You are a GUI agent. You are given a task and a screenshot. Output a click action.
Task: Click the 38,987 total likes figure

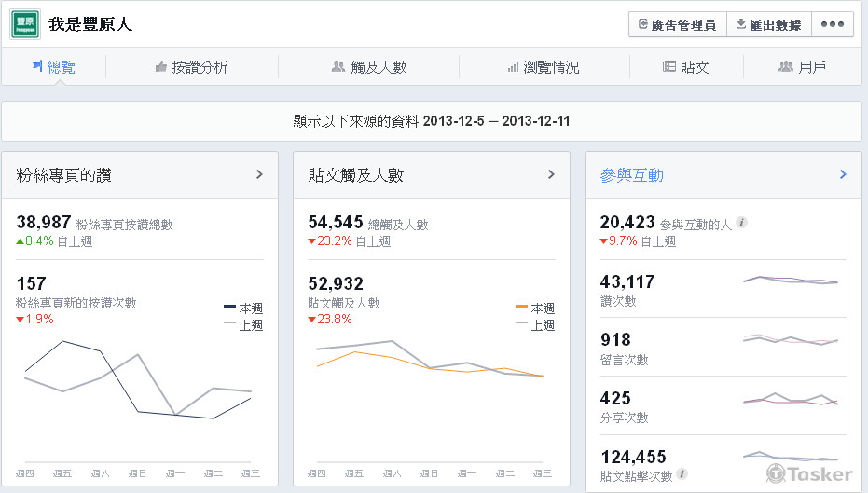(44, 223)
